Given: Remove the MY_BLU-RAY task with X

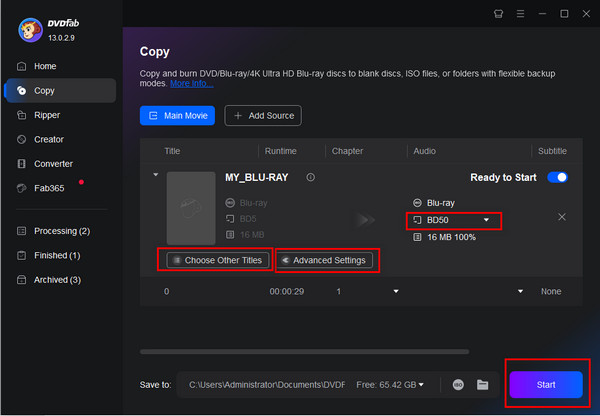Looking at the screenshot, I should point(562,217).
